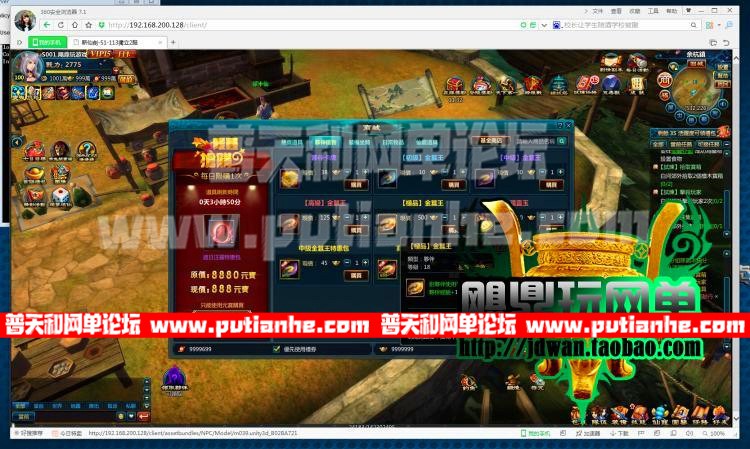The height and width of the screenshot is (449, 750).
Task: Collapse the left icon panel arrow
Action: pos(17,142)
